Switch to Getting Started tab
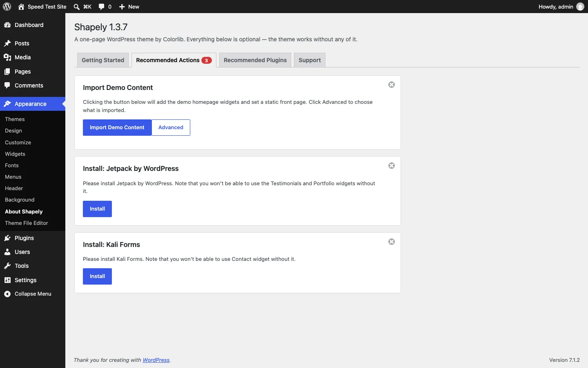 coord(103,60)
